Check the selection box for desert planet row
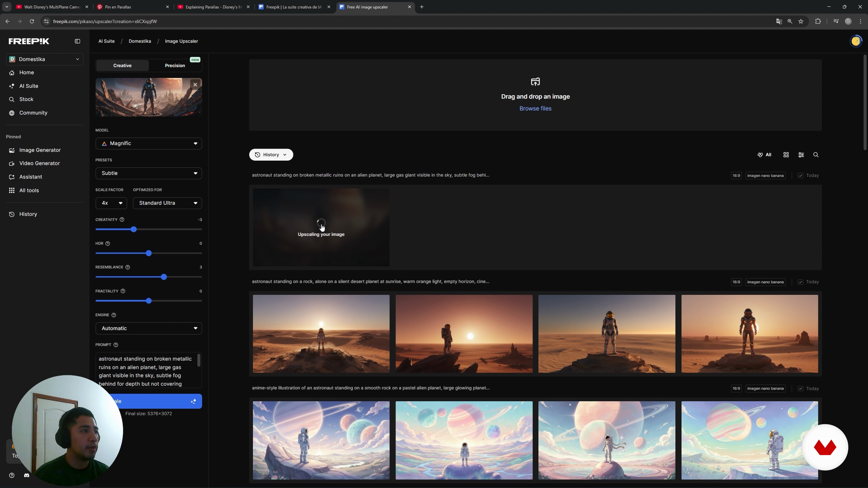The image size is (868, 488). pos(800,282)
